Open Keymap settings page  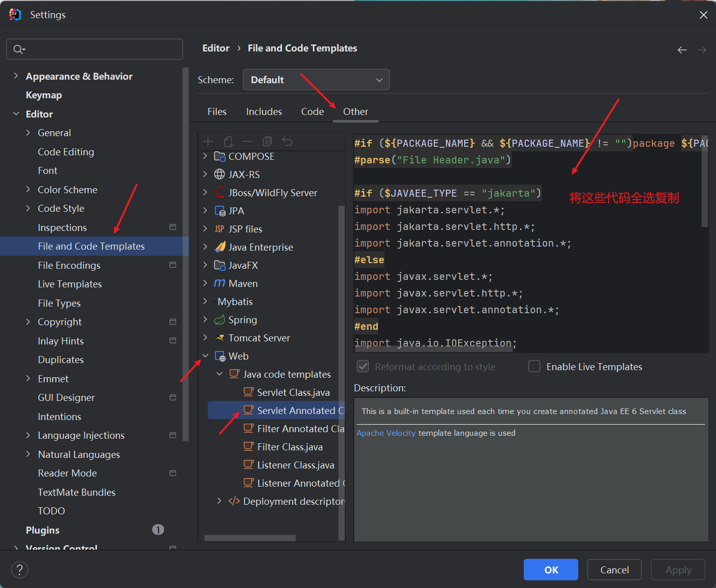(44, 95)
